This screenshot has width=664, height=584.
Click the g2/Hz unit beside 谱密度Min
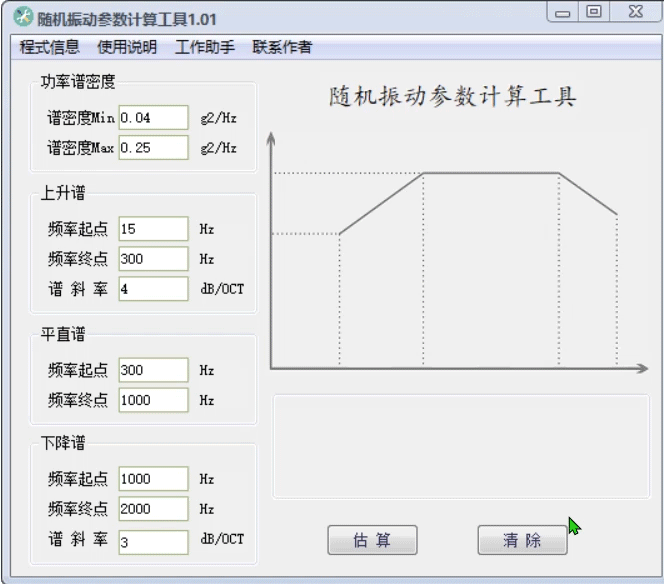click(x=219, y=118)
